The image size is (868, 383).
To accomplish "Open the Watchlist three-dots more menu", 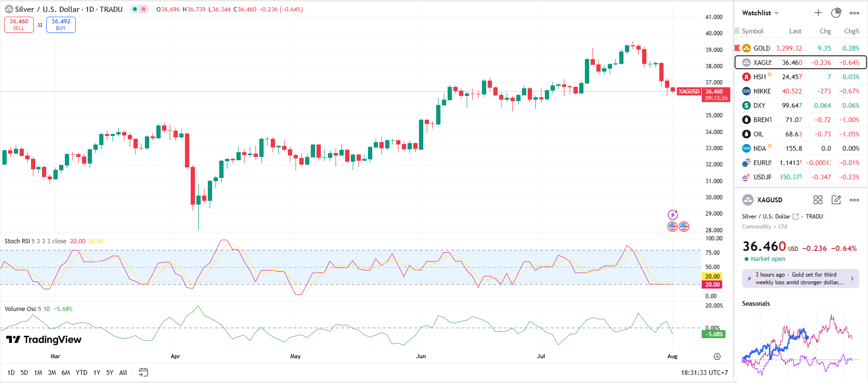I will pos(854,13).
